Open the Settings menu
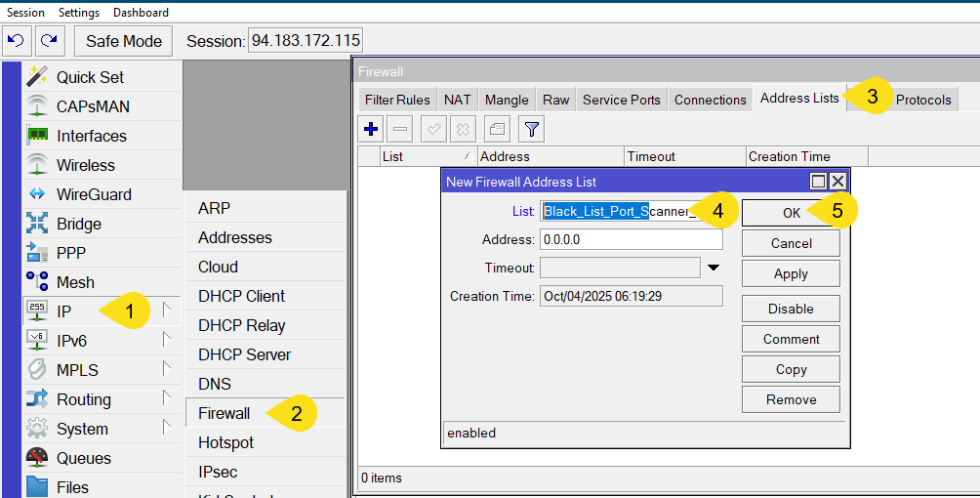This screenshot has width=980, height=498. (x=79, y=13)
